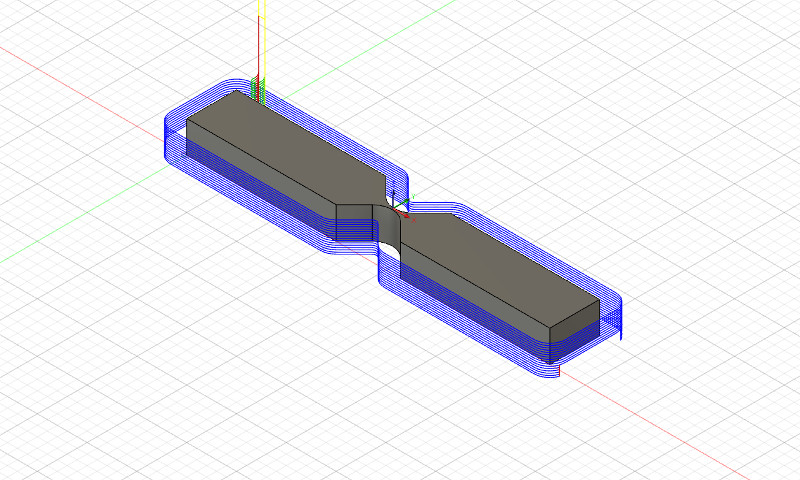Click the green lead-in moves at toolpath start

[258, 88]
